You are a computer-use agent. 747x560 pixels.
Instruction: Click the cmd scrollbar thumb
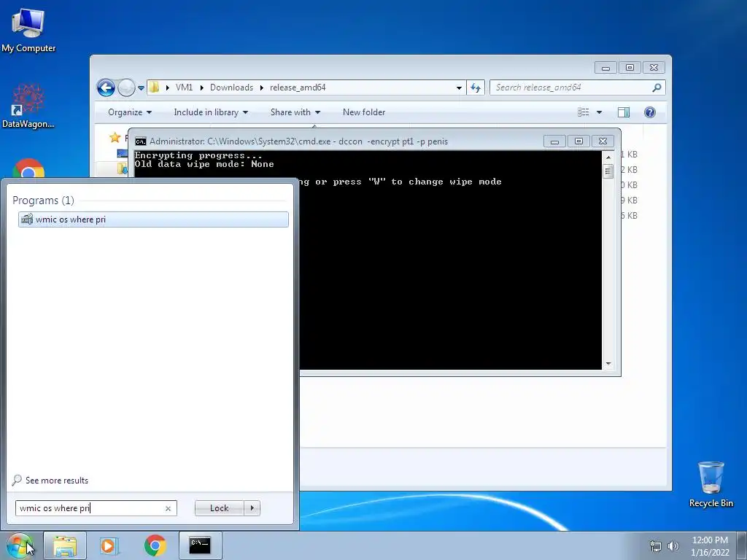(x=608, y=171)
